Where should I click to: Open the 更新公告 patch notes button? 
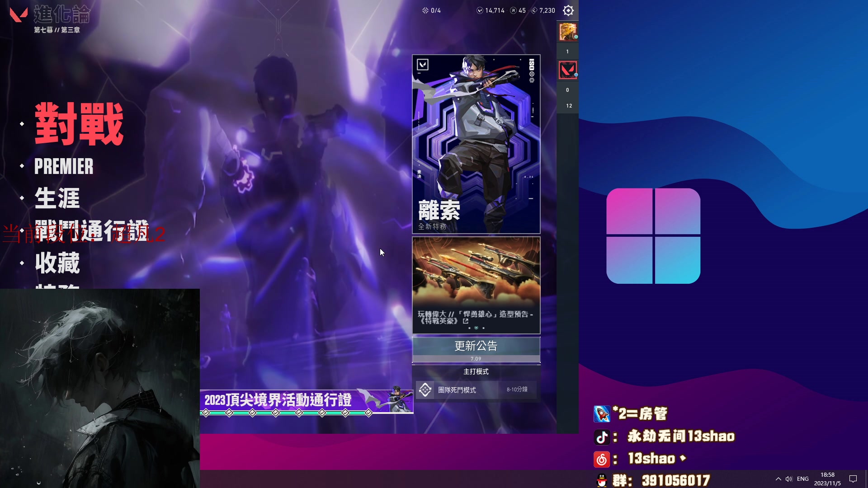pyautogui.click(x=476, y=349)
